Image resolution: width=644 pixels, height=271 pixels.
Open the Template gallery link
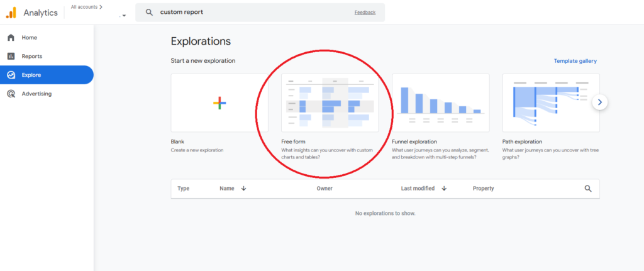tap(575, 61)
